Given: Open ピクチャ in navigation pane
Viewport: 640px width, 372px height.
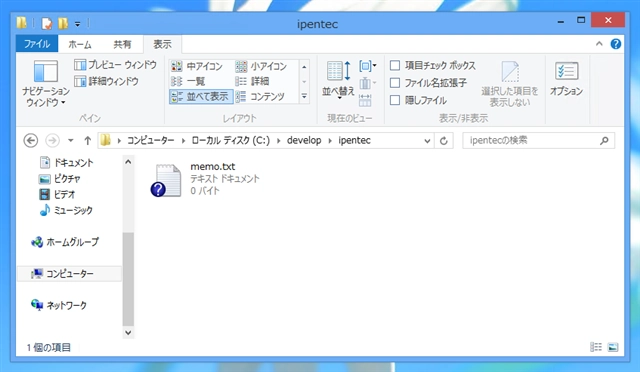Looking at the screenshot, I should click(60, 179).
